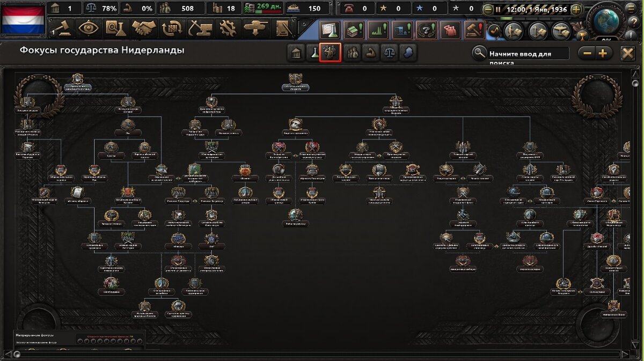Toggle the political (building) focus filter
Screen dimensions: 644x361
[296, 53]
